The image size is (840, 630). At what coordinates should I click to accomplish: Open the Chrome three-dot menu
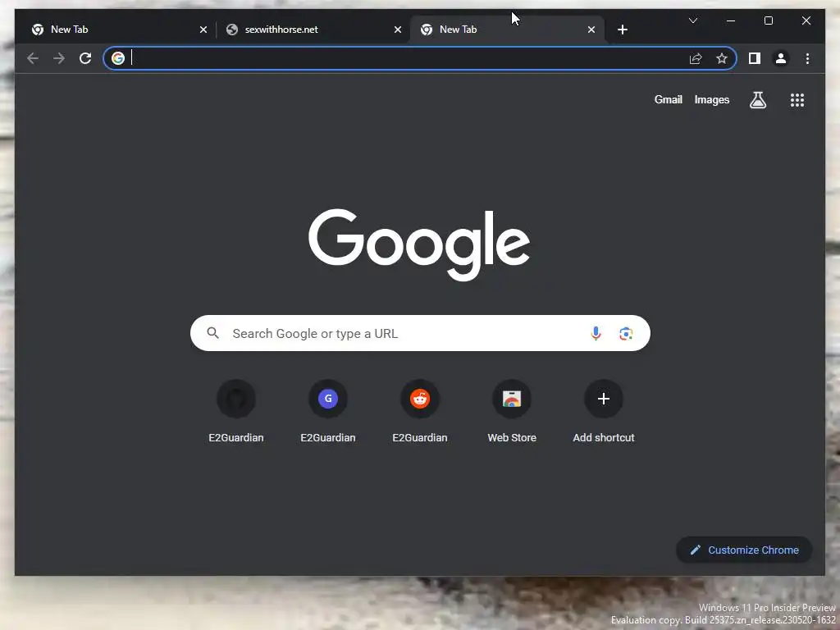807,58
